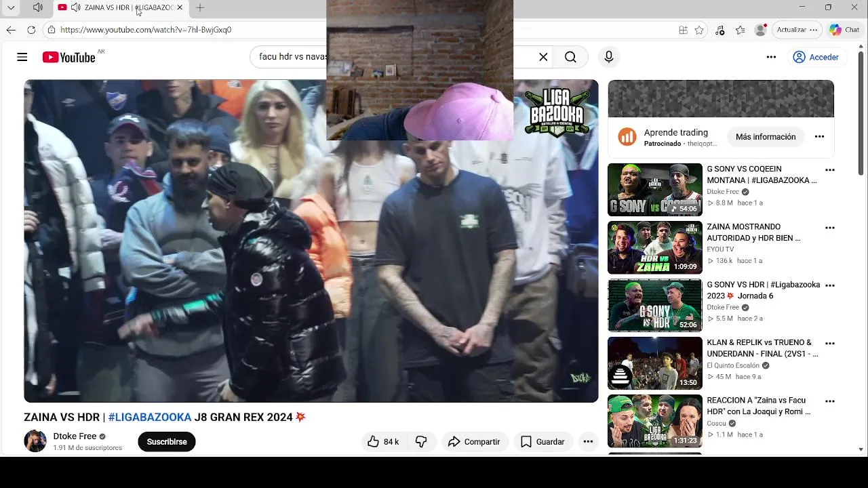Open the Aprende trading ad options menu
The image size is (868, 488).
point(819,137)
